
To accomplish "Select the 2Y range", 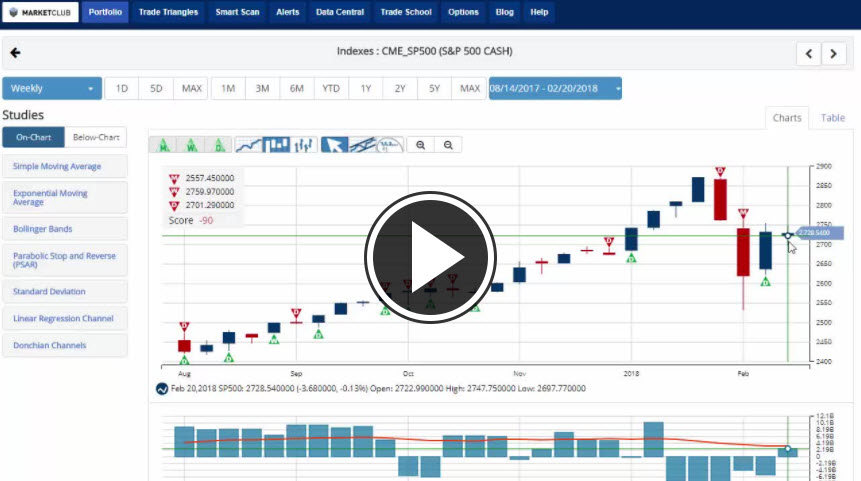I will point(400,88).
